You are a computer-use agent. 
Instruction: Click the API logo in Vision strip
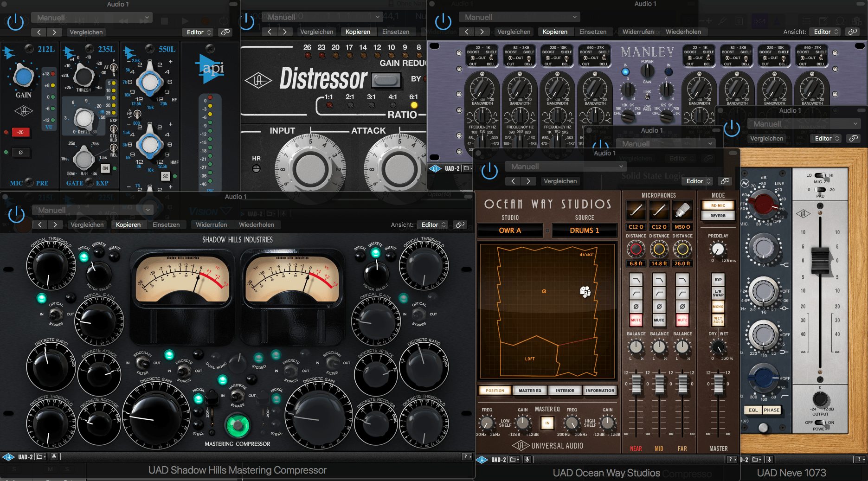coord(211,69)
